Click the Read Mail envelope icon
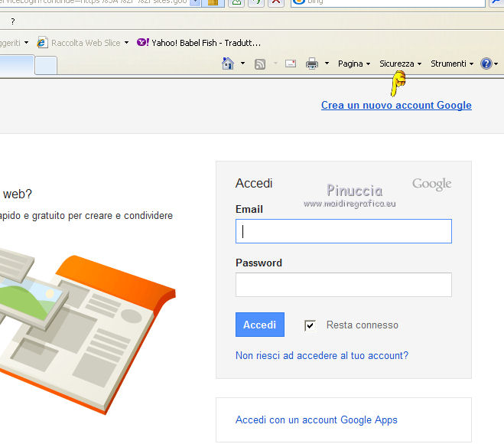Image resolution: width=504 pixels, height=444 pixels. [291, 64]
